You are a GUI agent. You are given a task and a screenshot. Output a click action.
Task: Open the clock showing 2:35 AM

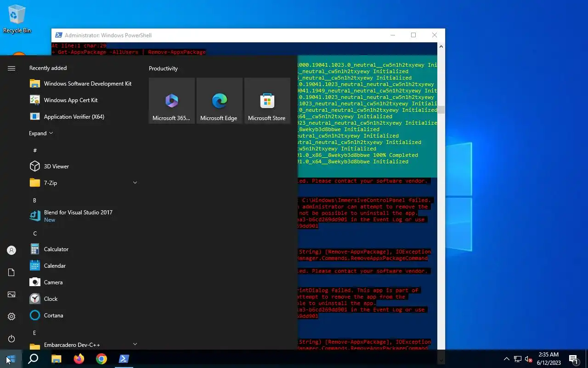(x=548, y=359)
